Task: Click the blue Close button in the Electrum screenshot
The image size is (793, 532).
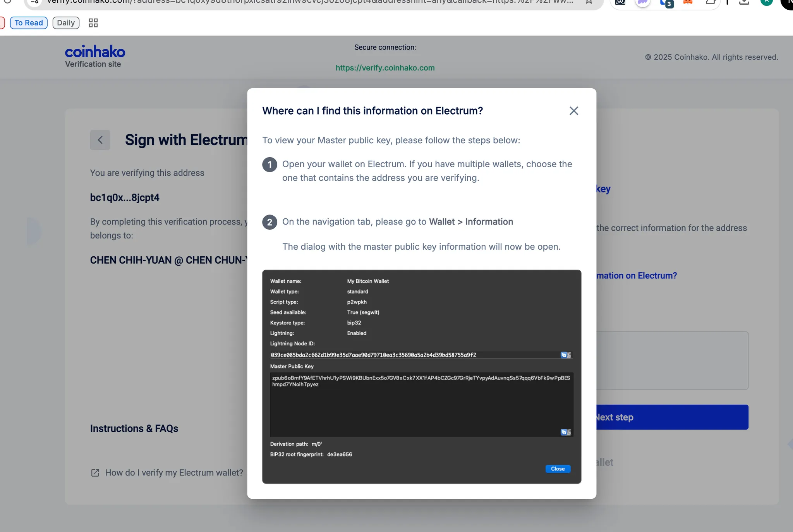Action: coord(558,469)
